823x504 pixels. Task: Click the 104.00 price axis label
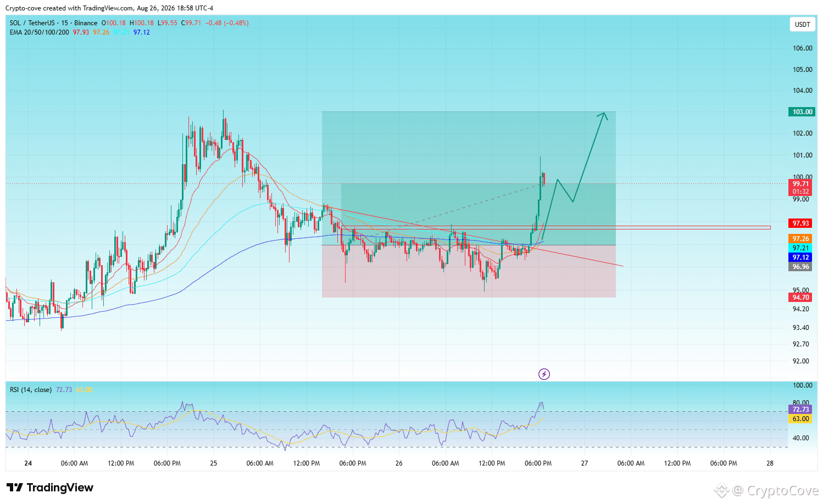802,91
